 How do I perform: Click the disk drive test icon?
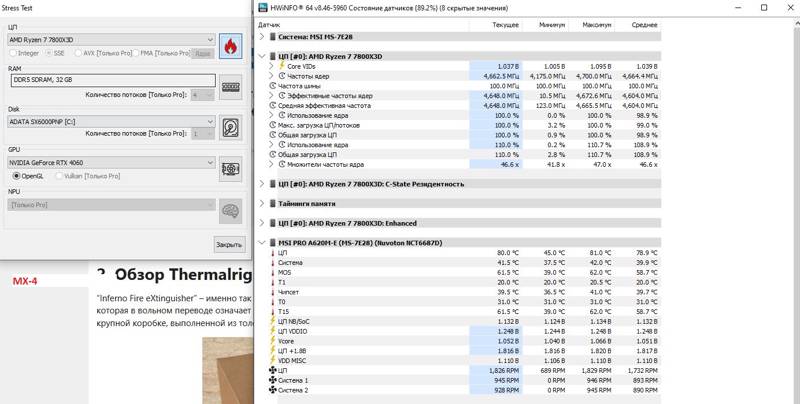[x=231, y=128]
